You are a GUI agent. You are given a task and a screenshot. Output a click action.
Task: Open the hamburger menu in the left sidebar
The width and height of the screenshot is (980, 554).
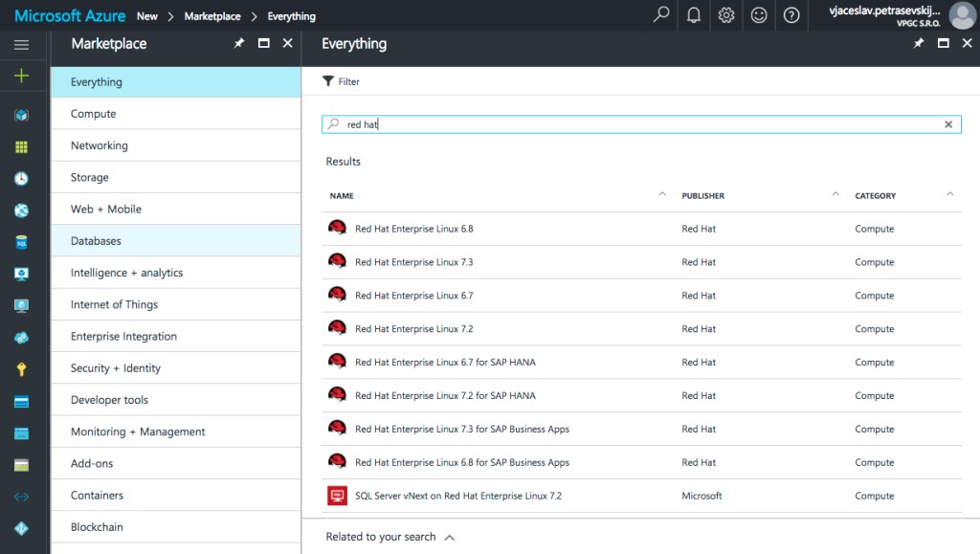point(21,44)
